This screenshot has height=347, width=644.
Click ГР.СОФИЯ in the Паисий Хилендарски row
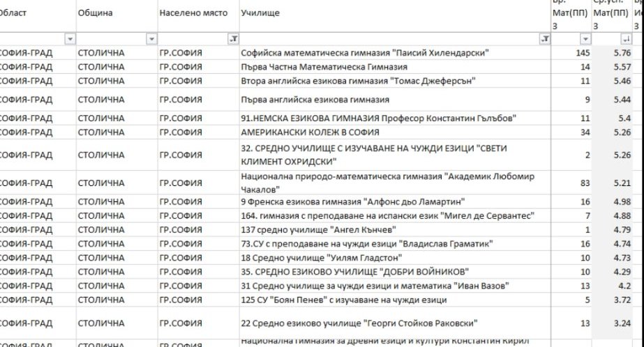point(181,53)
